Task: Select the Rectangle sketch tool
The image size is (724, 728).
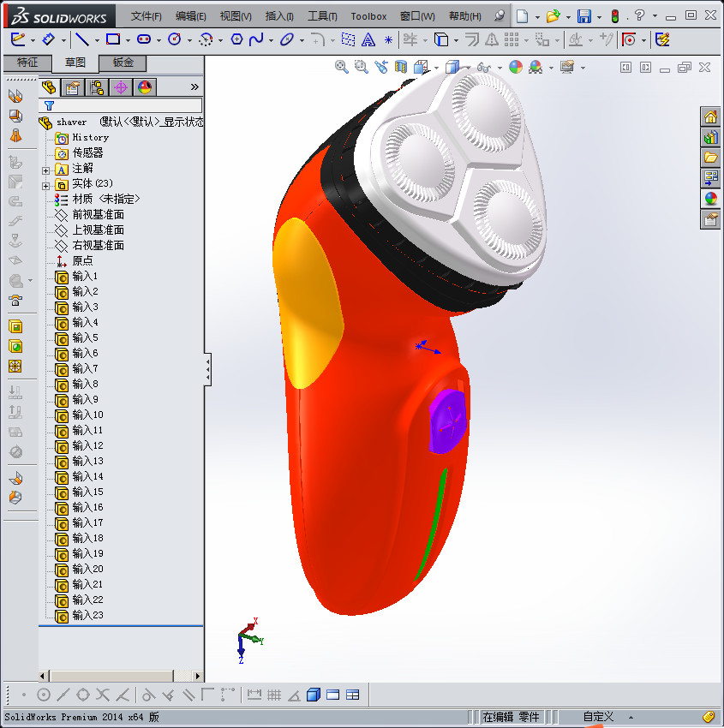Action: point(113,39)
